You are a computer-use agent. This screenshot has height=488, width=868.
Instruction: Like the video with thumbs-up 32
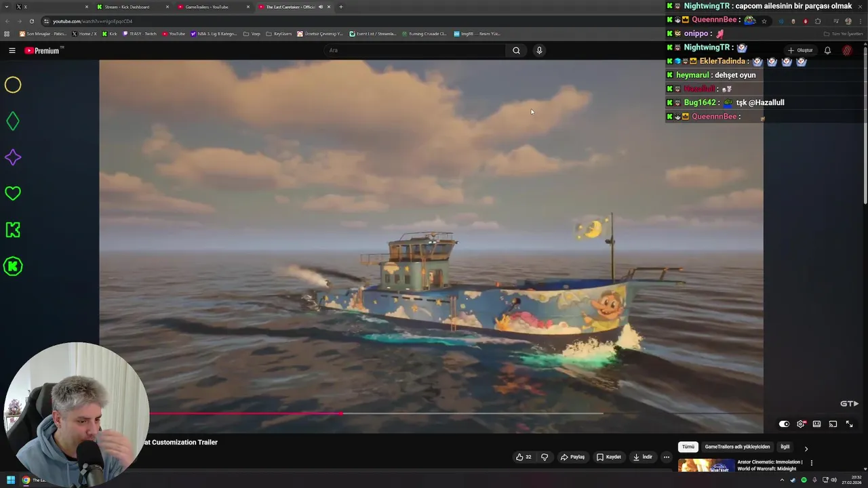(x=524, y=457)
